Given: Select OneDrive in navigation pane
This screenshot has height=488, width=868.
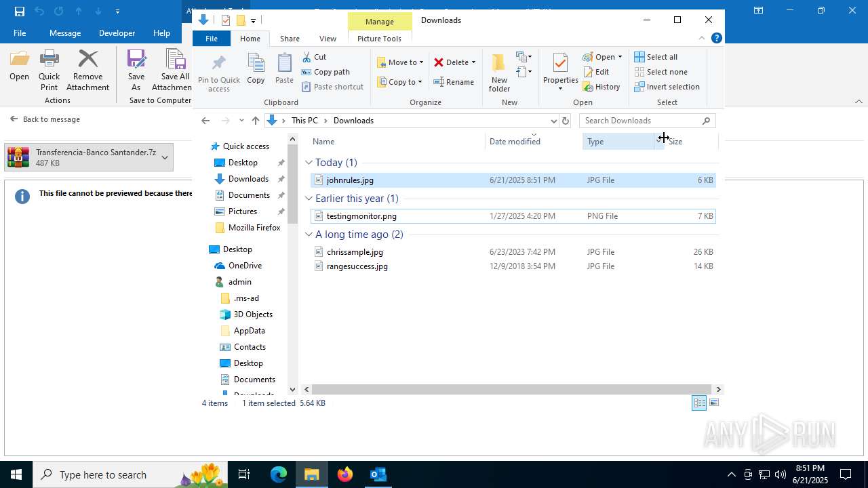Looking at the screenshot, I should click(x=245, y=266).
